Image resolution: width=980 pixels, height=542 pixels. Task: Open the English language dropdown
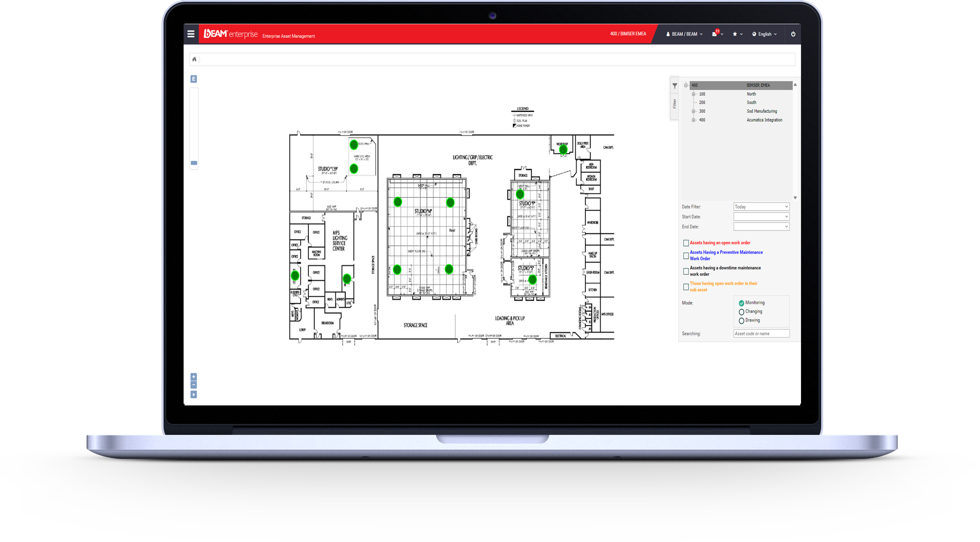click(765, 34)
